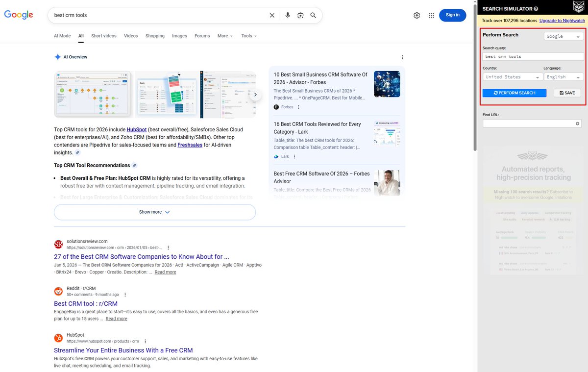Expand AI Overview with Show more
Viewport: 588px width, 372px height.
pyautogui.click(x=155, y=212)
